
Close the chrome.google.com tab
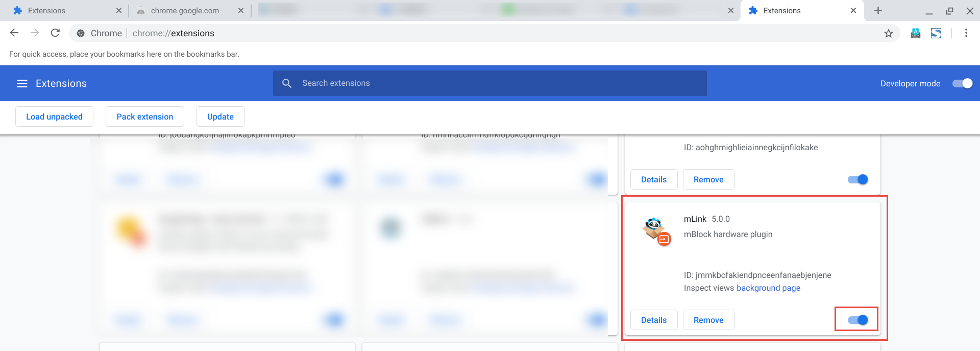[241, 10]
